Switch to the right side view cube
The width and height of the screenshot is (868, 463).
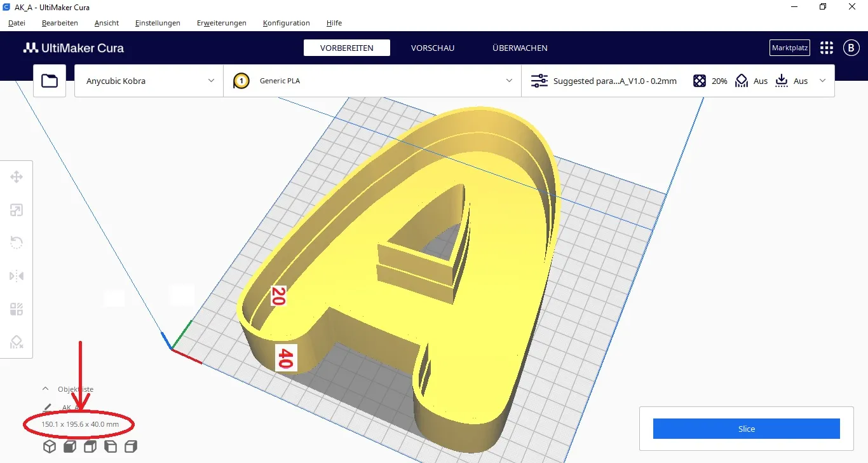tap(131, 446)
